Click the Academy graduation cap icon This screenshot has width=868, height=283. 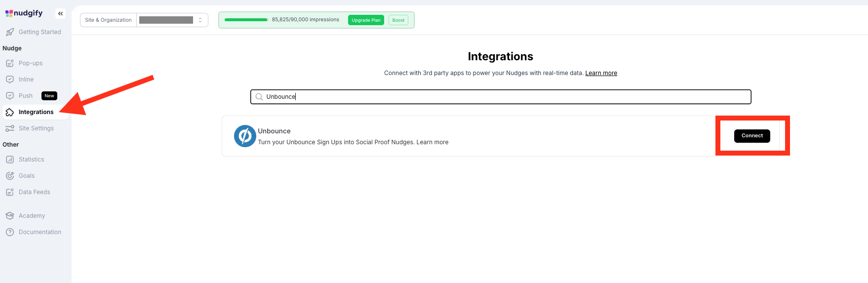[x=10, y=216]
